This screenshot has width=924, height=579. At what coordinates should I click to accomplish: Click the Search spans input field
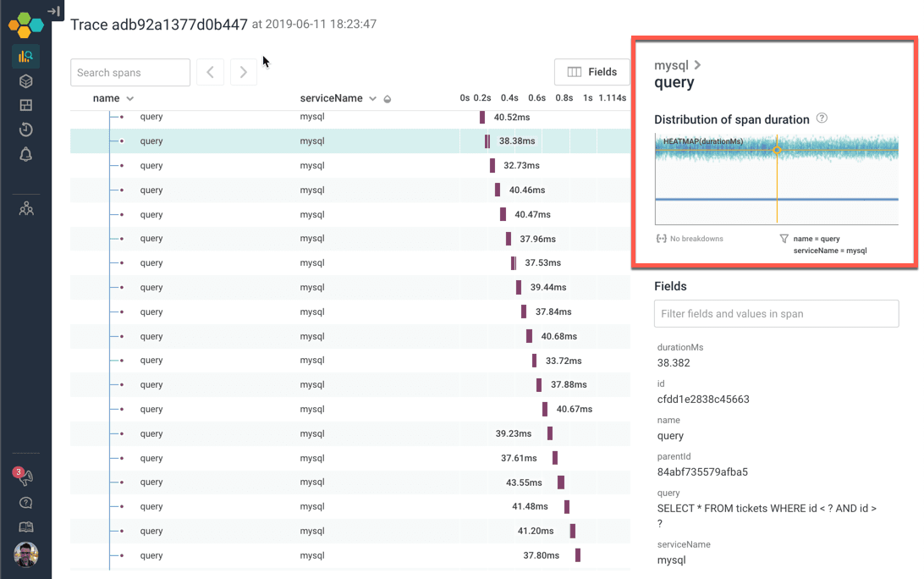[x=130, y=73]
